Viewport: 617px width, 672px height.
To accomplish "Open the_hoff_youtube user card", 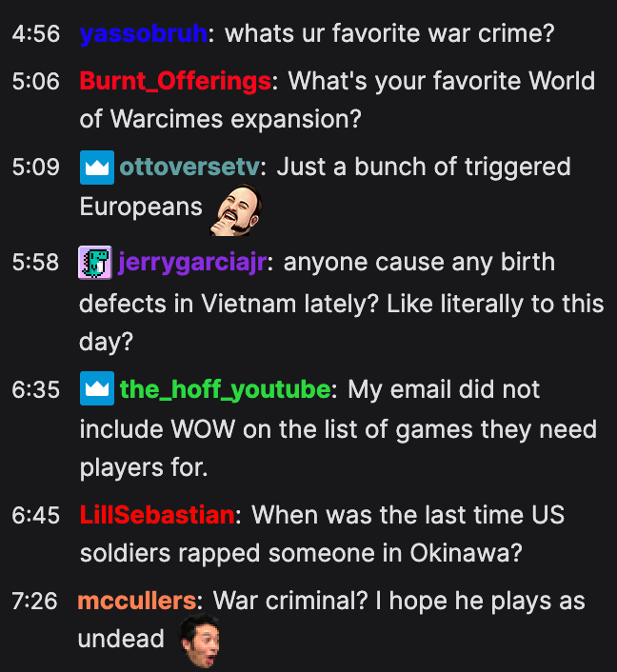I will click(x=226, y=389).
